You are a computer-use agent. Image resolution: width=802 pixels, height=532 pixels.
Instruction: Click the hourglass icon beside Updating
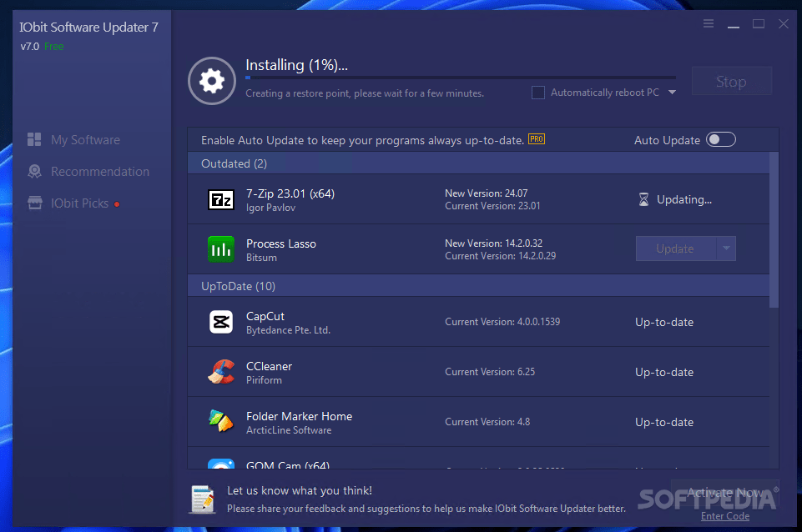click(643, 199)
